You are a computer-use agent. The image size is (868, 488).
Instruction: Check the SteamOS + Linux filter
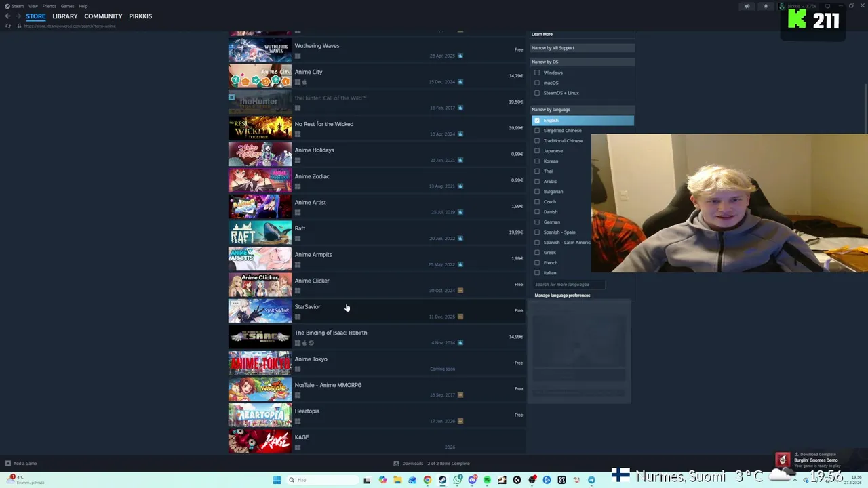[x=537, y=93]
